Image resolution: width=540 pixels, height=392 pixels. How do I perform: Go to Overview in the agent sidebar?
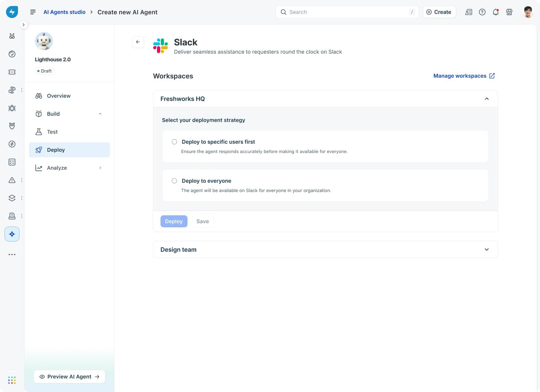[69, 96]
